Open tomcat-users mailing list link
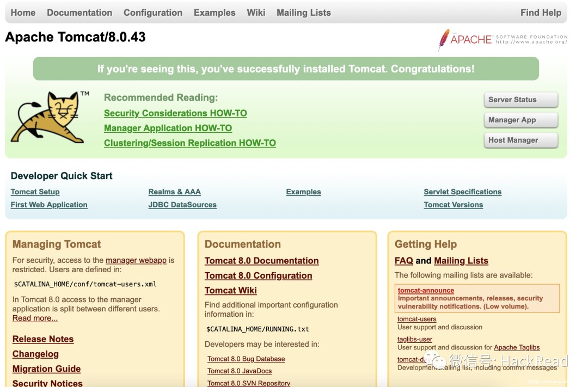Image resolution: width=588 pixels, height=387 pixels. (417, 319)
